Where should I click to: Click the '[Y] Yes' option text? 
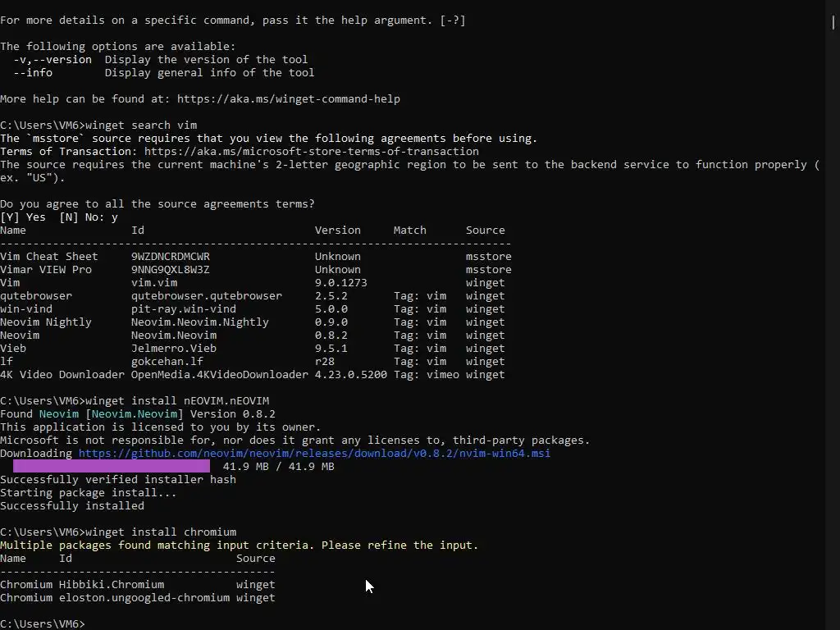(23, 217)
